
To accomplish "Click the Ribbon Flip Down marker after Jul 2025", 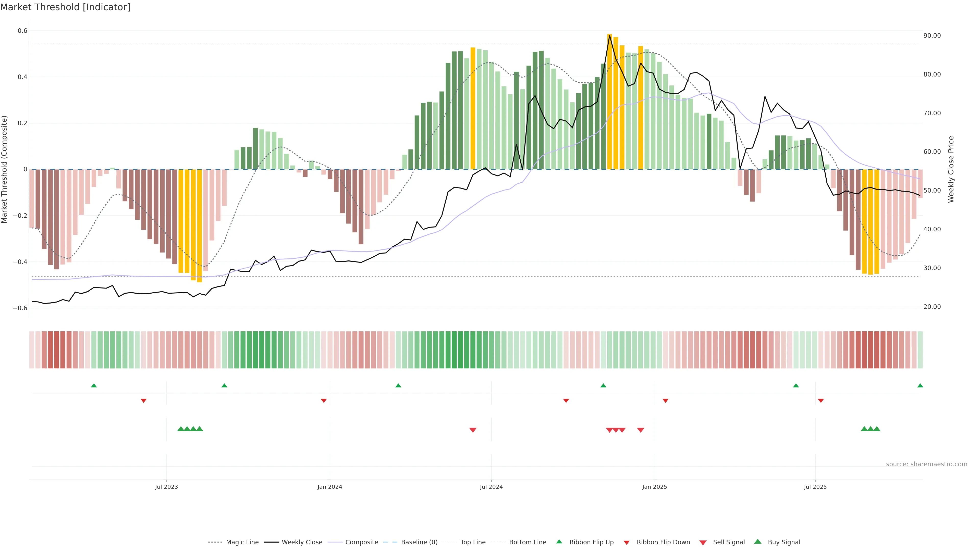I will [820, 401].
